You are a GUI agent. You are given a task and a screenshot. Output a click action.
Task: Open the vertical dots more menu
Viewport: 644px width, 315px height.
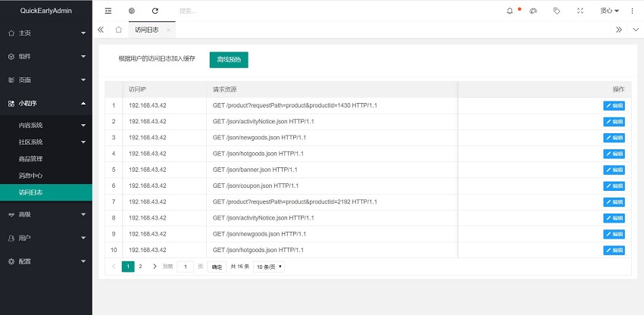(x=632, y=11)
